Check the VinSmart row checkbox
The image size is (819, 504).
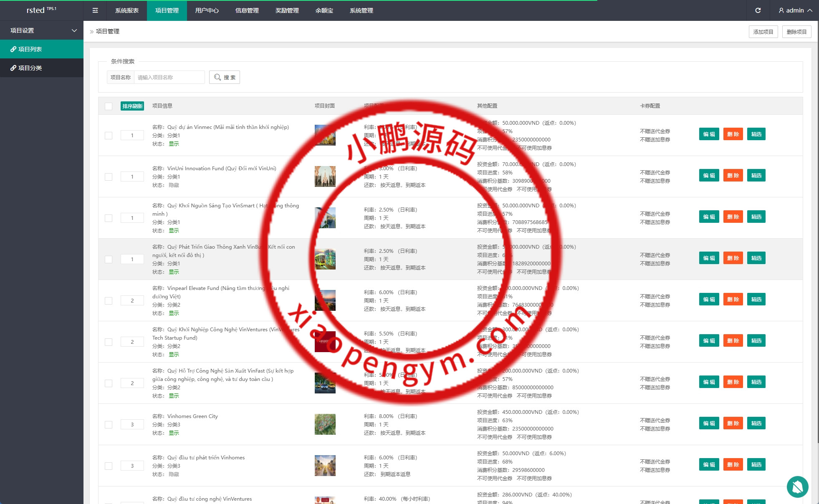(x=109, y=218)
